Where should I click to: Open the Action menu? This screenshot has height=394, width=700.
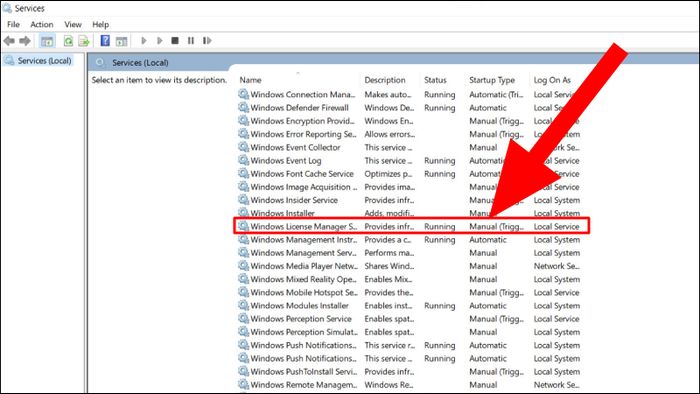point(42,25)
